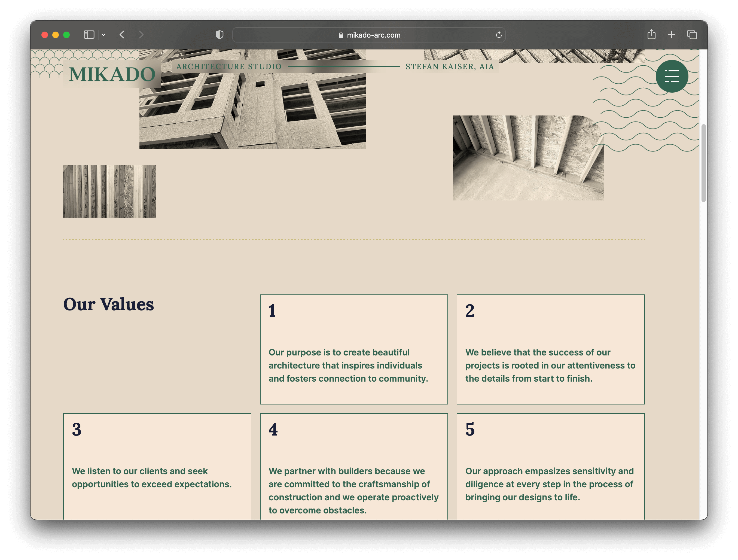Open the round green hamburger menu
Image resolution: width=738 pixels, height=560 pixels.
tap(672, 76)
